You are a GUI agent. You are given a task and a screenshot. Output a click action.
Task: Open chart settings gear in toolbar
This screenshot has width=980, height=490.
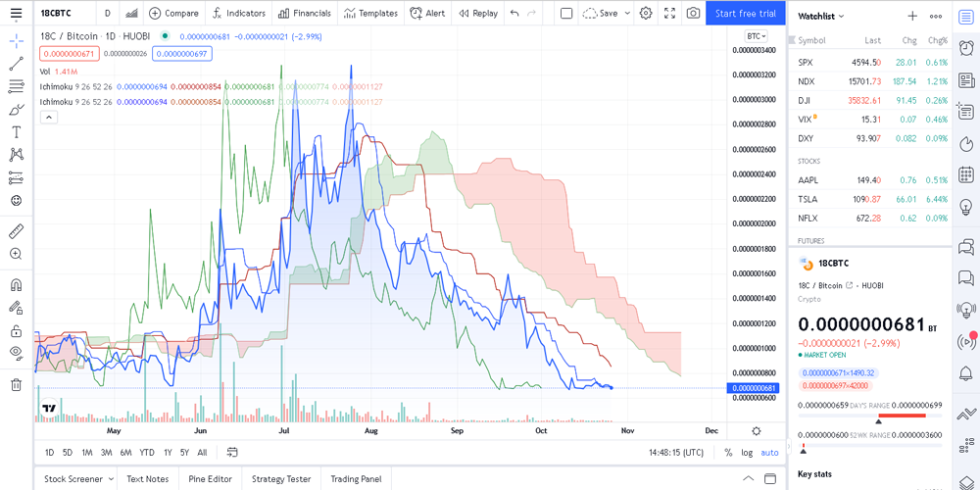pos(646,13)
